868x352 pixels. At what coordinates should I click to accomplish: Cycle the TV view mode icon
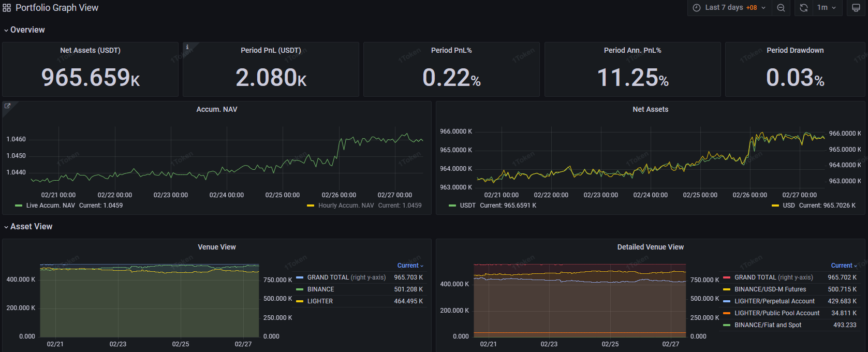pyautogui.click(x=856, y=8)
